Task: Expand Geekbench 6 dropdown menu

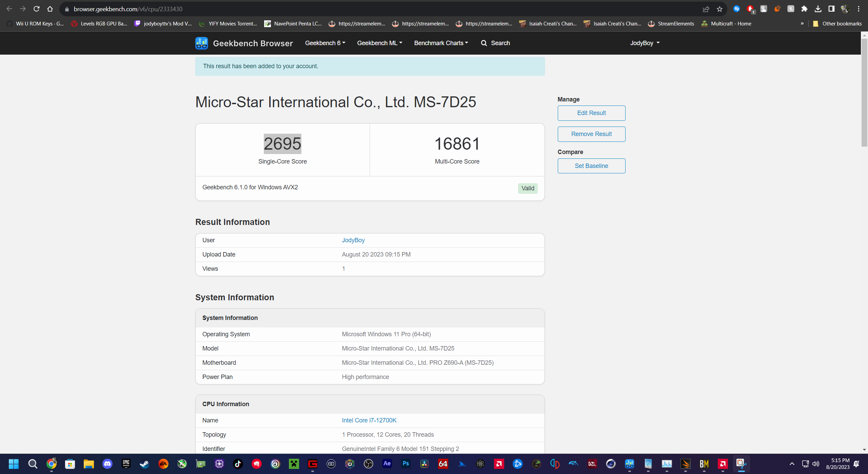Action: click(x=325, y=43)
